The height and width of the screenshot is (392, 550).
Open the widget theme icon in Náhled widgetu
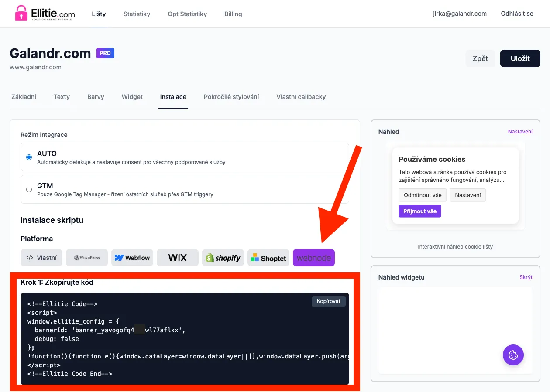click(x=513, y=355)
